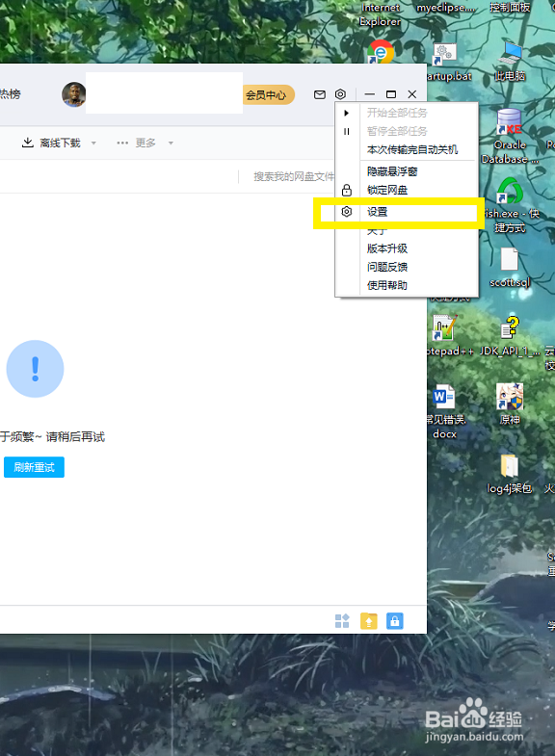Click the hexagon icon beside 设置

tap(347, 212)
